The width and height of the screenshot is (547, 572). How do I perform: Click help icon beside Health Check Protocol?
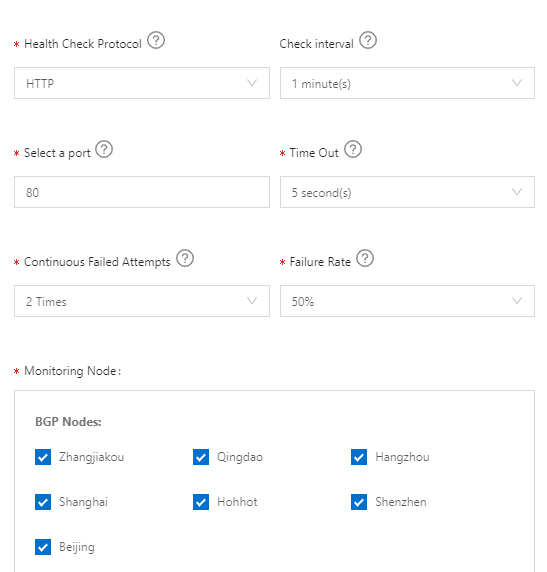coord(156,40)
